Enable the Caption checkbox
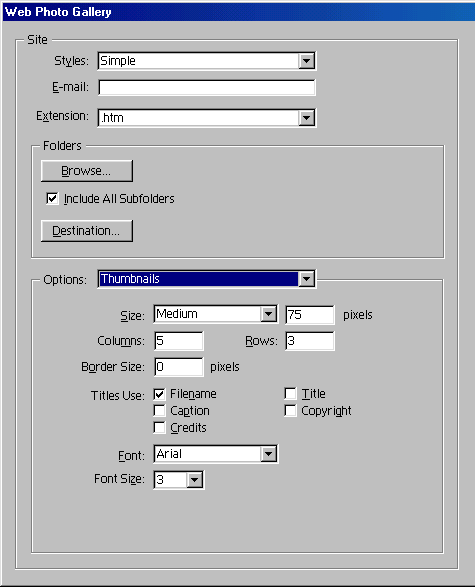Screen dimensions: 475x587 click(159, 411)
